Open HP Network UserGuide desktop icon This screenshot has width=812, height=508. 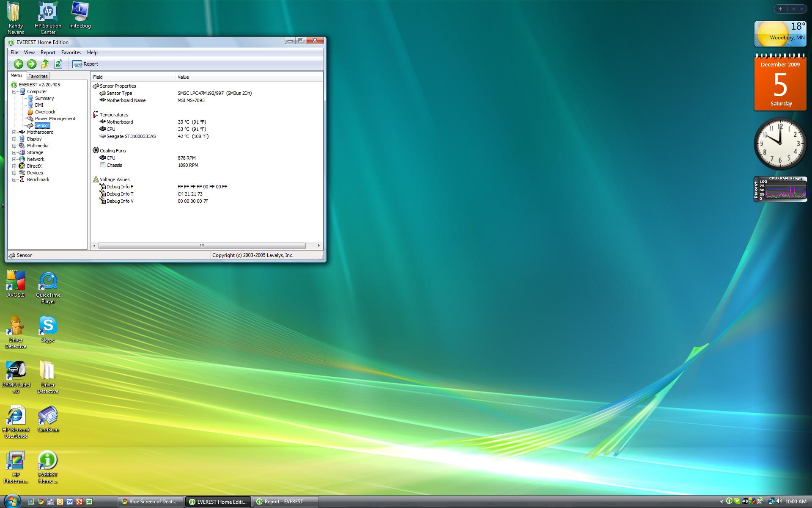pyautogui.click(x=16, y=422)
